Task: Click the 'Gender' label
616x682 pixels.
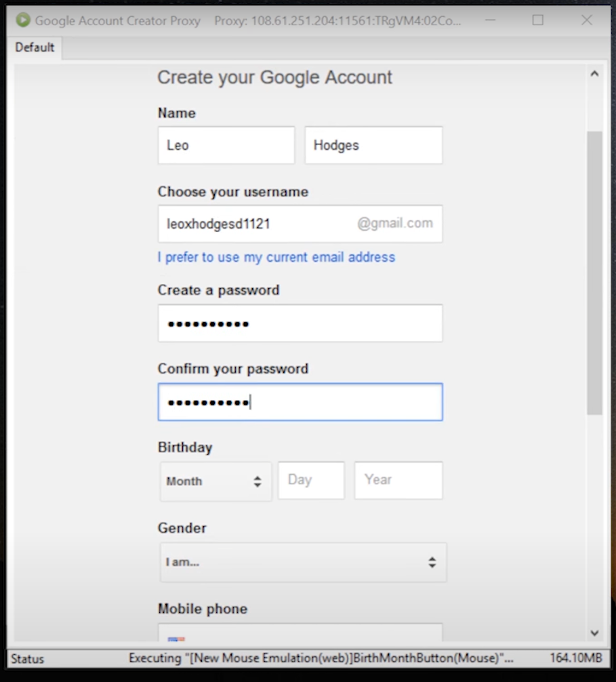Action: coord(182,528)
